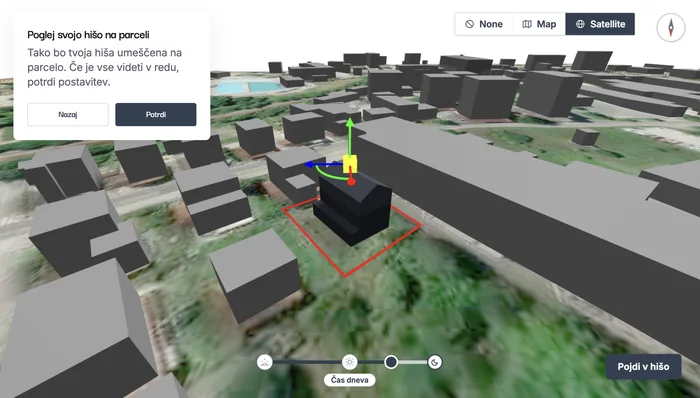
Task: Switch to the Map basemap view
Action: coord(539,24)
